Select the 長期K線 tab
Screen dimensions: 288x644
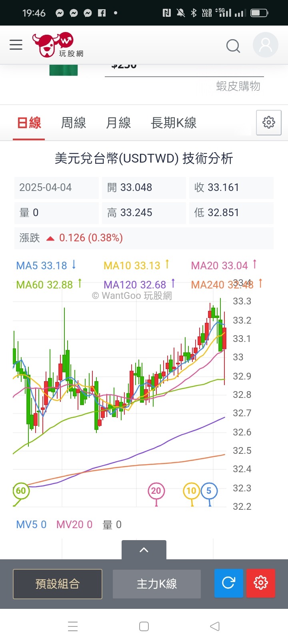(x=174, y=123)
